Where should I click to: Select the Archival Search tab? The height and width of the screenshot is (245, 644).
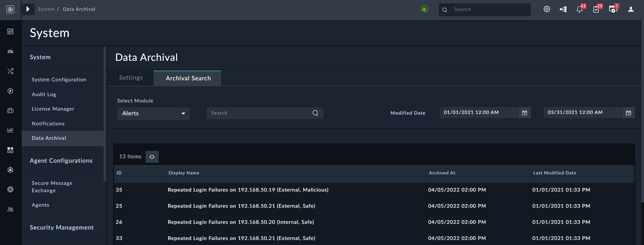click(x=188, y=78)
